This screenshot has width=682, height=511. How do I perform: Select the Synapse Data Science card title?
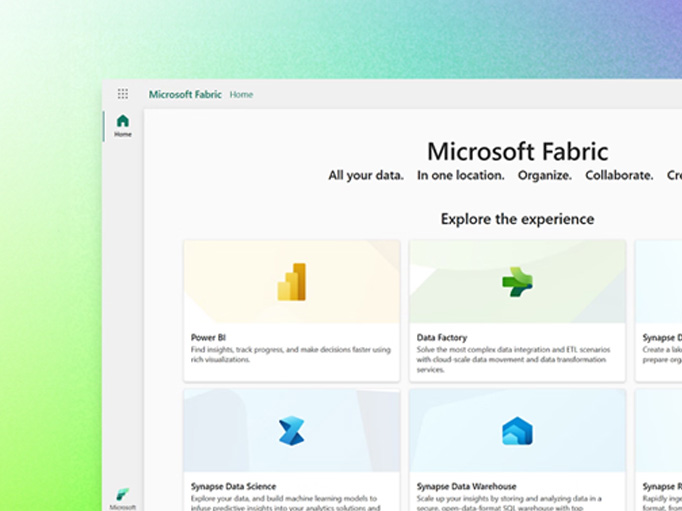tap(234, 486)
